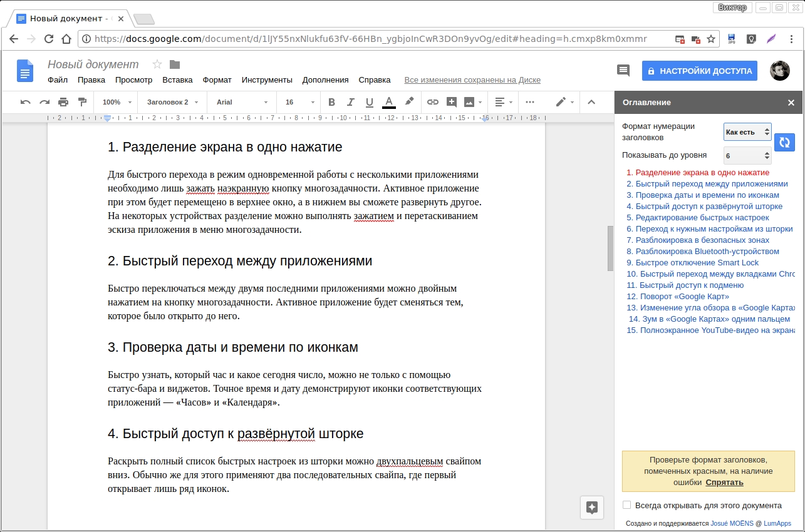Open the text color picker
The height and width of the screenshot is (532, 805).
[389, 102]
